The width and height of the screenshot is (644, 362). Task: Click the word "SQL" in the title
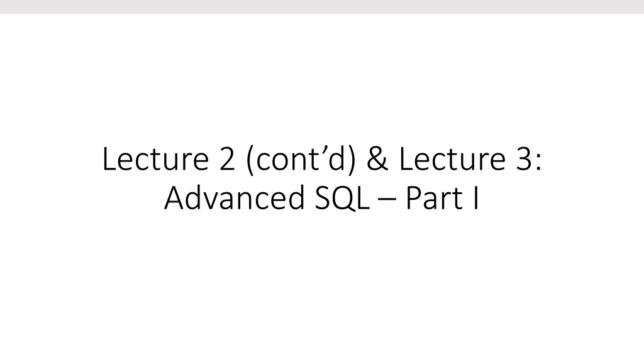(x=342, y=199)
